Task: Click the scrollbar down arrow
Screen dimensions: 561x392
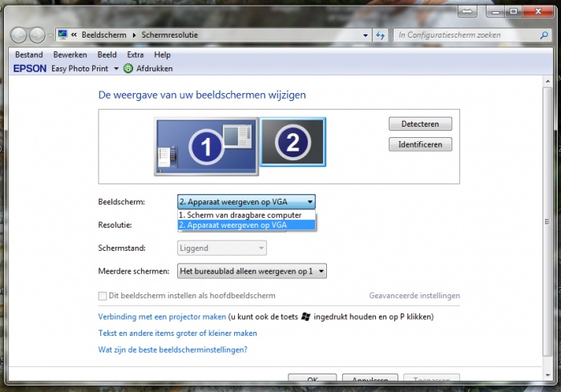Action: [547, 375]
